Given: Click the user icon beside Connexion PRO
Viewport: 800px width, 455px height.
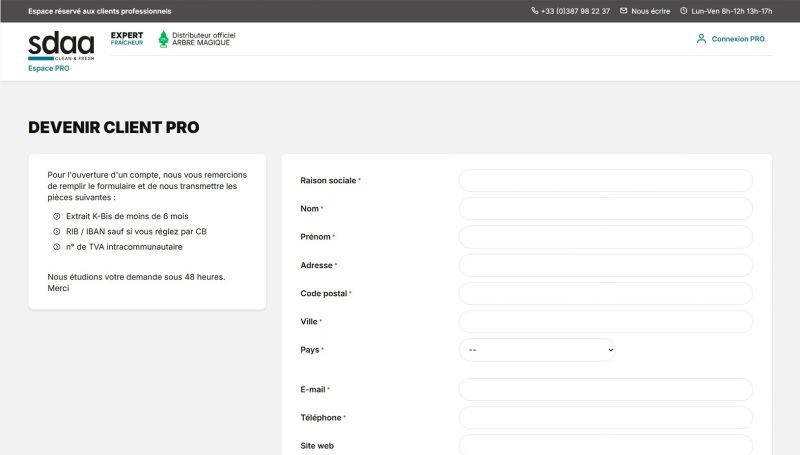Looking at the screenshot, I should point(701,39).
